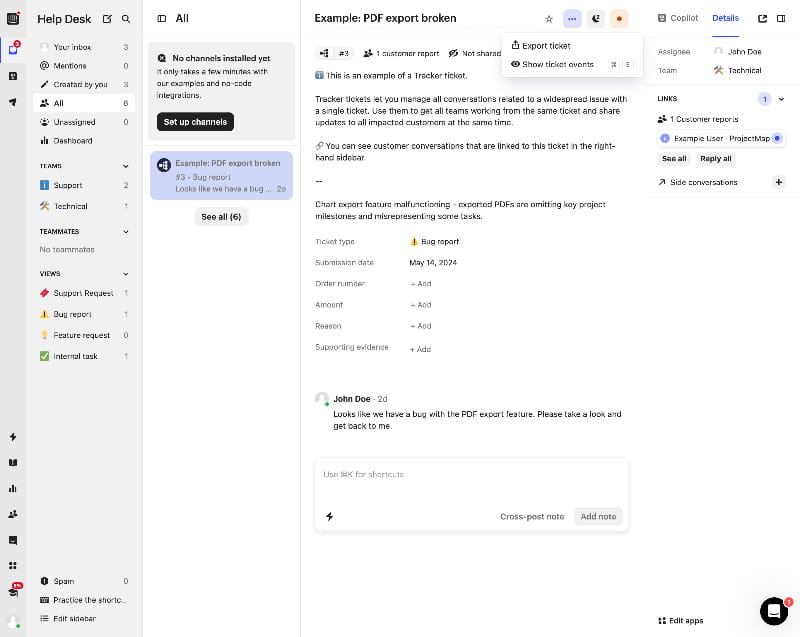Add a Reason value
800x637 pixels.
(421, 326)
